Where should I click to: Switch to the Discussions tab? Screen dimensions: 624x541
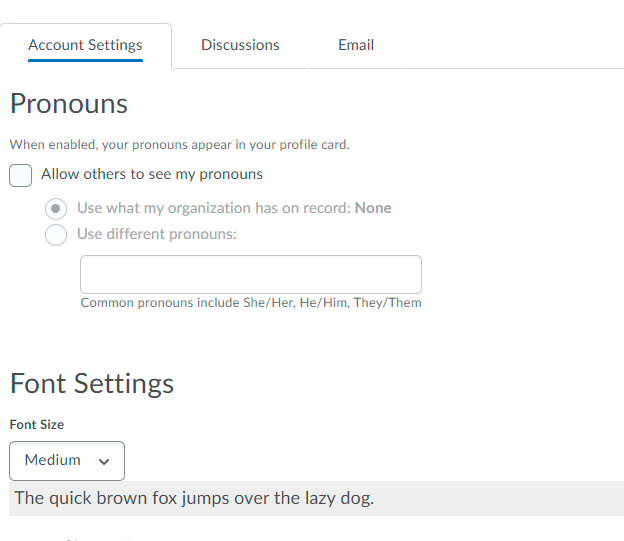[240, 45]
